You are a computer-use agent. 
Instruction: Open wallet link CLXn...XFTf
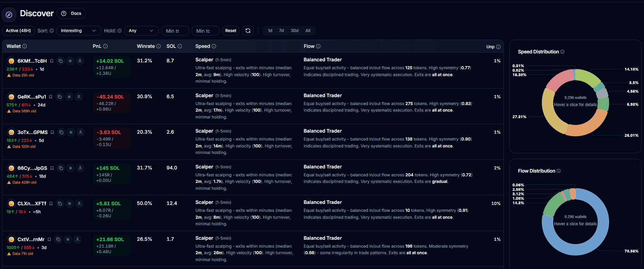click(x=32, y=204)
